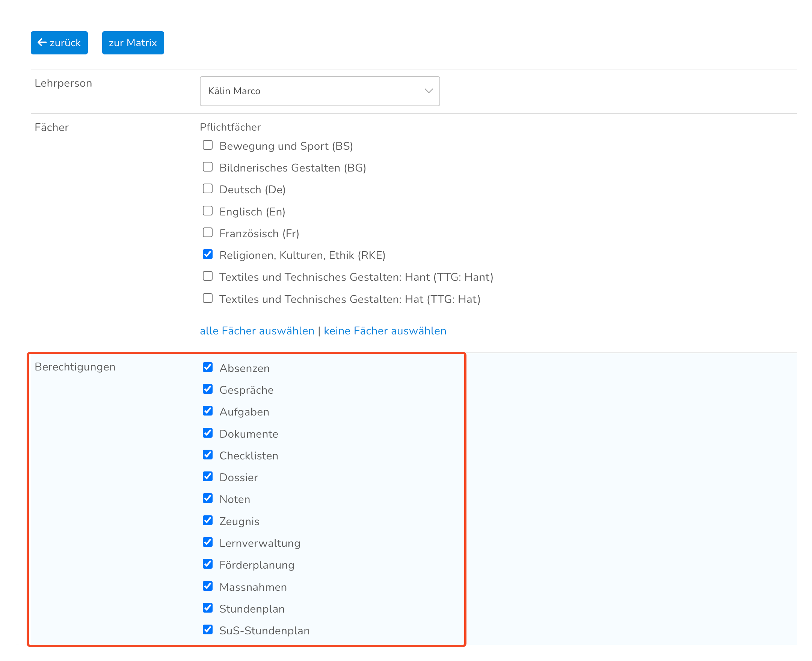Click keine Fächer auswählen link
This screenshot has width=812, height=661.
point(385,330)
